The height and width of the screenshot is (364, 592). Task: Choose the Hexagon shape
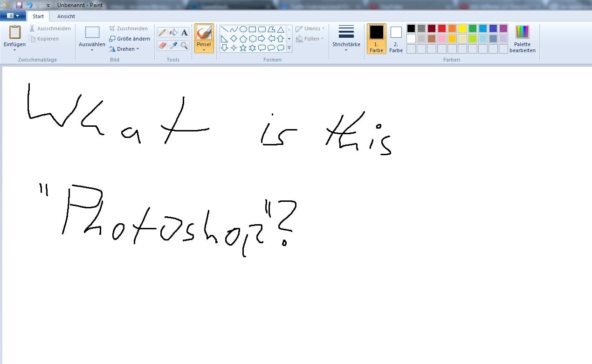[253, 39]
